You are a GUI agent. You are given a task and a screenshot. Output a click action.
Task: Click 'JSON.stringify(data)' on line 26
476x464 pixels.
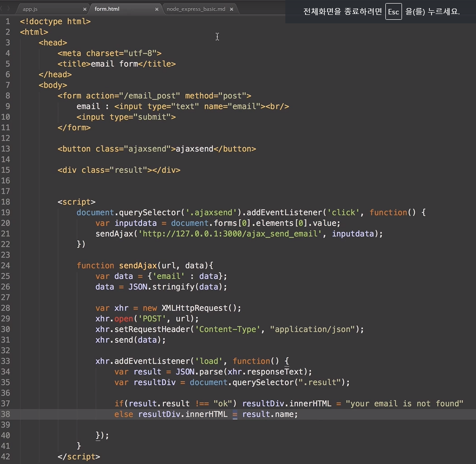click(x=175, y=287)
